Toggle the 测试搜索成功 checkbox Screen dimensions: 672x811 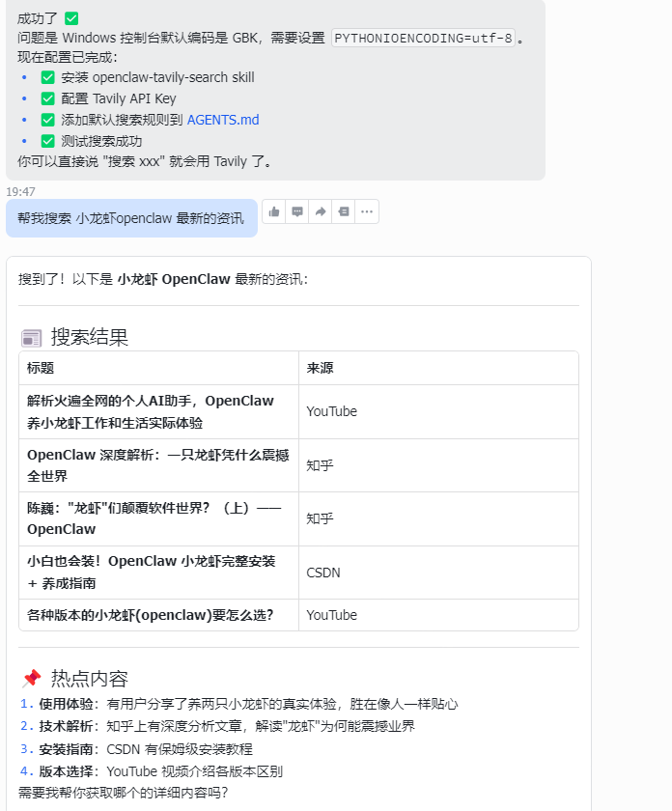(x=48, y=141)
